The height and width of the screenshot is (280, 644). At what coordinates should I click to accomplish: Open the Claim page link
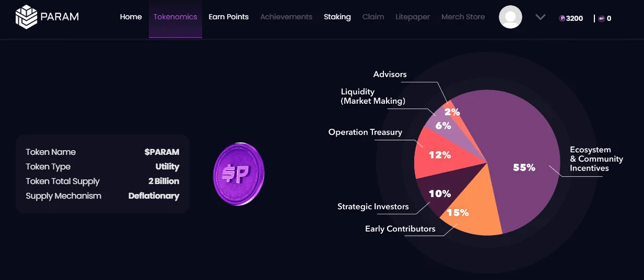[x=373, y=17]
